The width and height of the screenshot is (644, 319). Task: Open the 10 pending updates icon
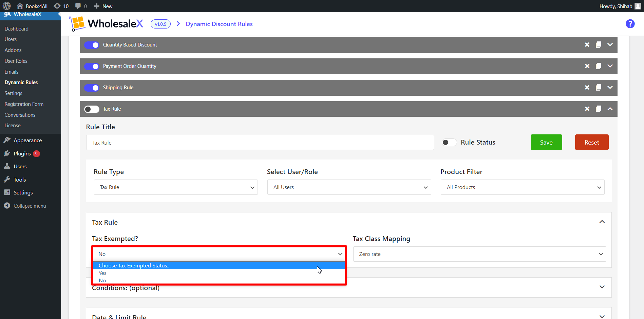61,6
